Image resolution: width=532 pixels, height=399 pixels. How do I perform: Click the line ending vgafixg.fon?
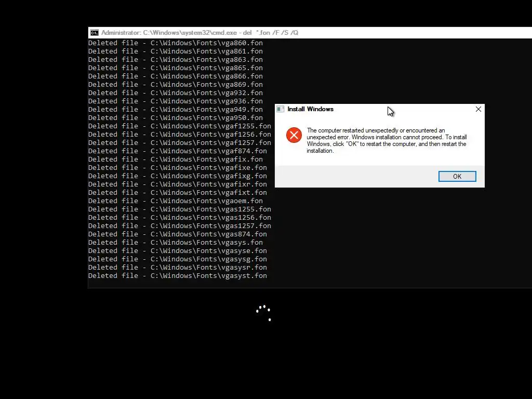pyautogui.click(x=178, y=176)
